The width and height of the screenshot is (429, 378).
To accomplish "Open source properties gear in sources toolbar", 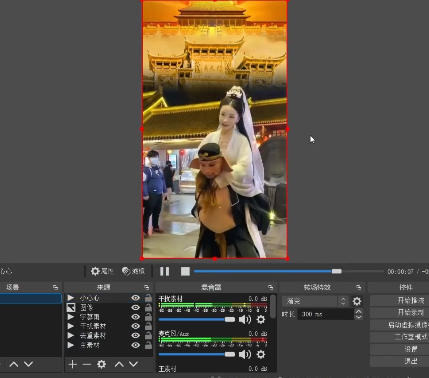I will (x=101, y=364).
